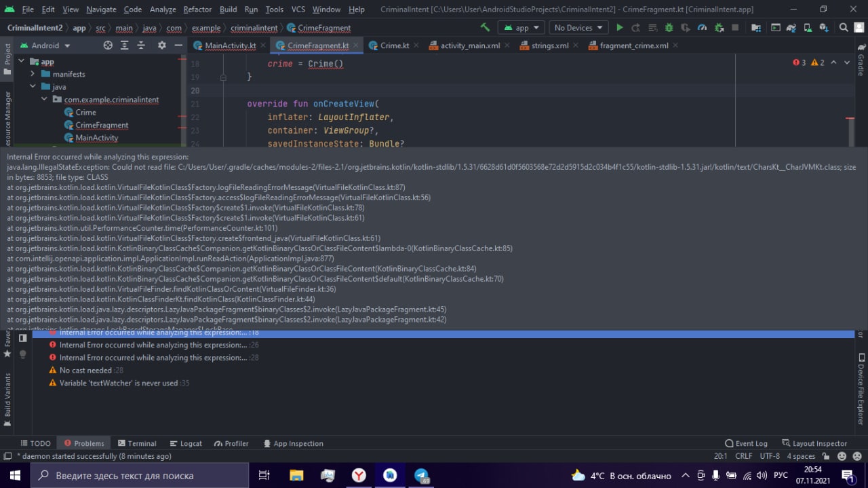Collapse the java folder node
868x488 pixels.
(x=32, y=87)
